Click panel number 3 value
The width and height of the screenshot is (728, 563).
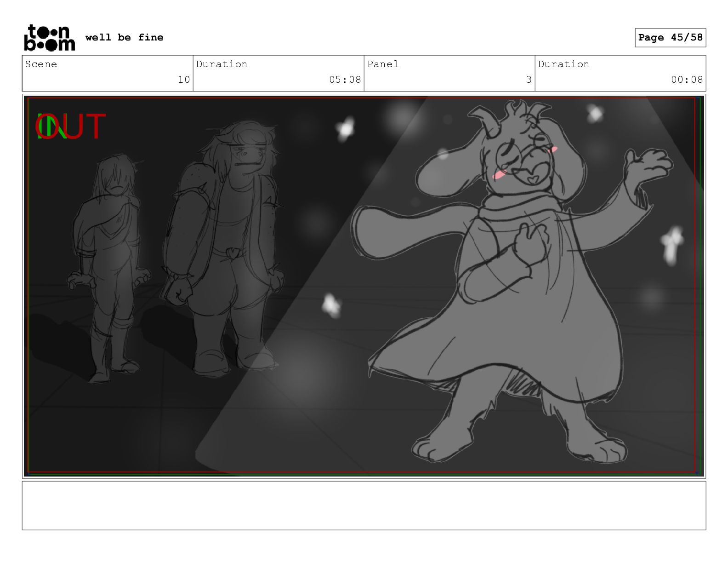[529, 80]
